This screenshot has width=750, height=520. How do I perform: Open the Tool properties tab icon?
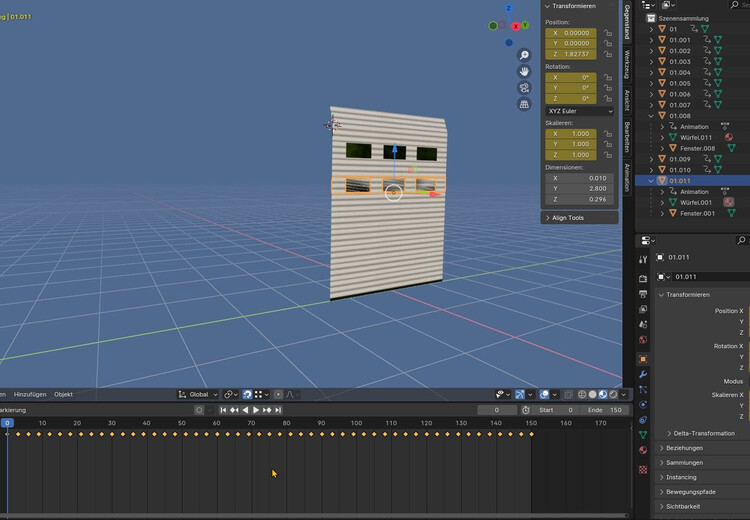pyautogui.click(x=643, y=259)
